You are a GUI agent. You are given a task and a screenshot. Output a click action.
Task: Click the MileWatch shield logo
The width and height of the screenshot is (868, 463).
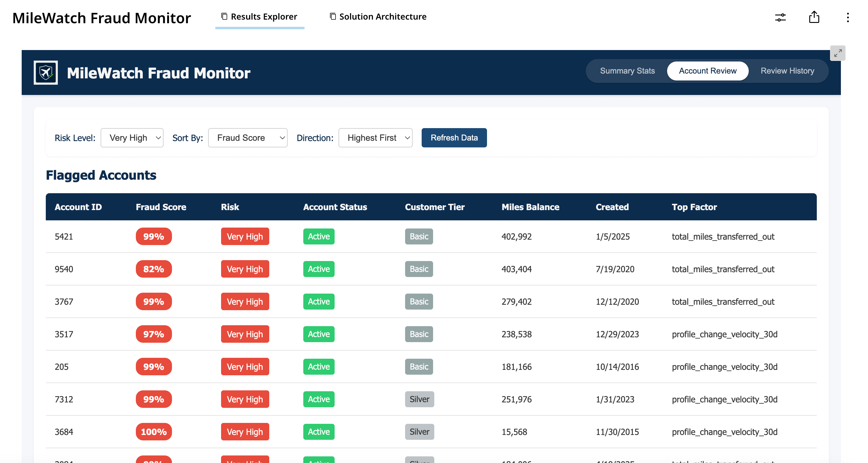pyautogui.click(x=46, y=72)
